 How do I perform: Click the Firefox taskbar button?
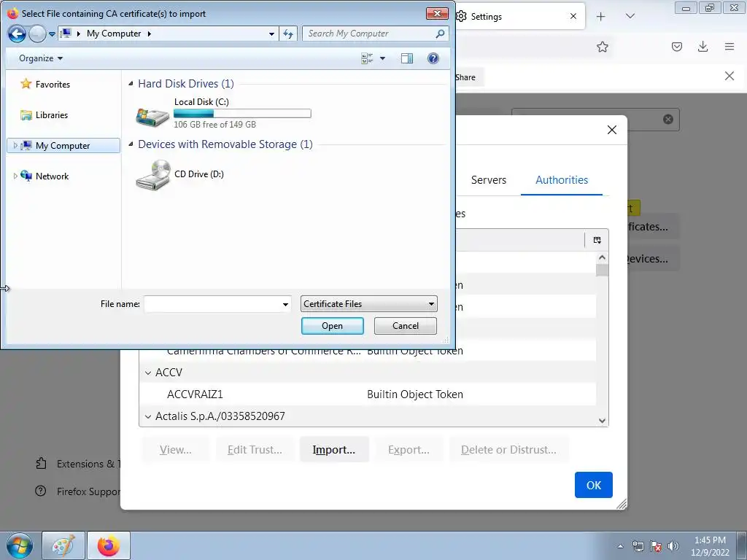click(109, 545)
